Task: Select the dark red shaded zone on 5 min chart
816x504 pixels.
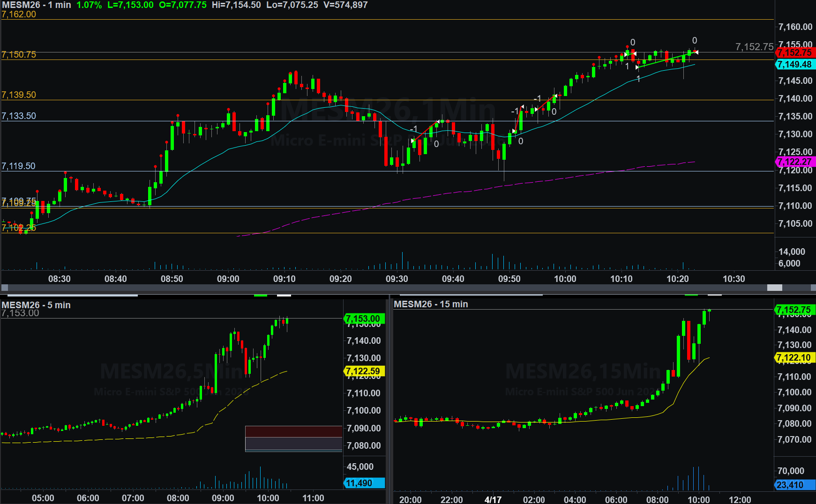Action: pyautogui.click(x=293, y=431)
